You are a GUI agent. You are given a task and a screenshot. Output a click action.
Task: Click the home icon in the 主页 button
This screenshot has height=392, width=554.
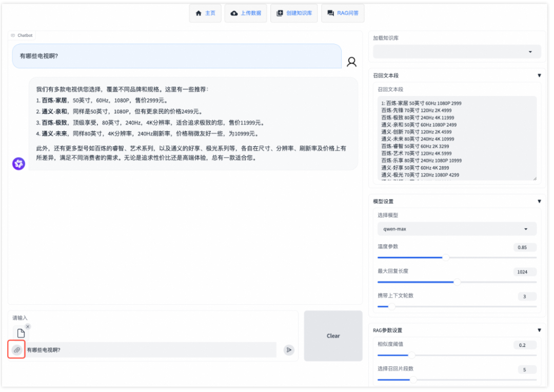[x=199, y=13]
